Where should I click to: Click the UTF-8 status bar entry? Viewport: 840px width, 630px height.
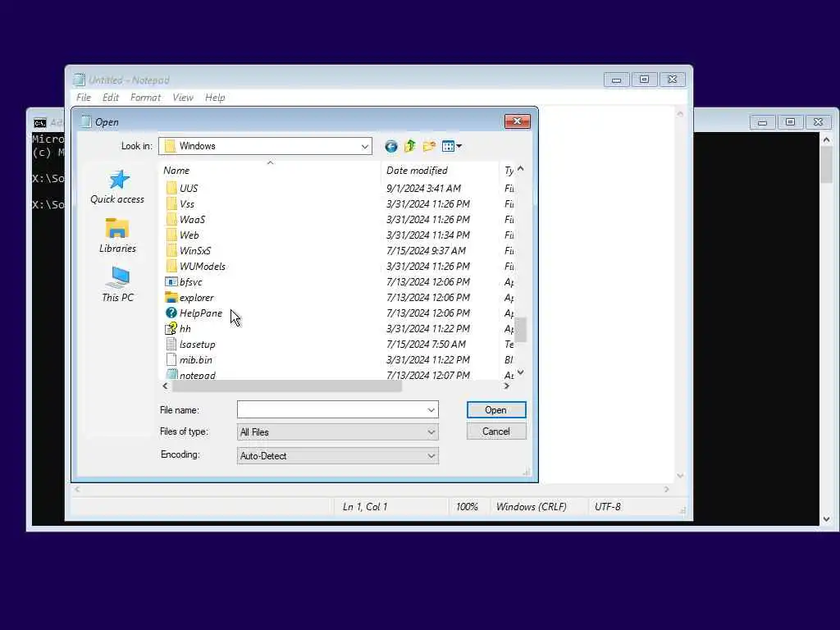tap(608, 506)
